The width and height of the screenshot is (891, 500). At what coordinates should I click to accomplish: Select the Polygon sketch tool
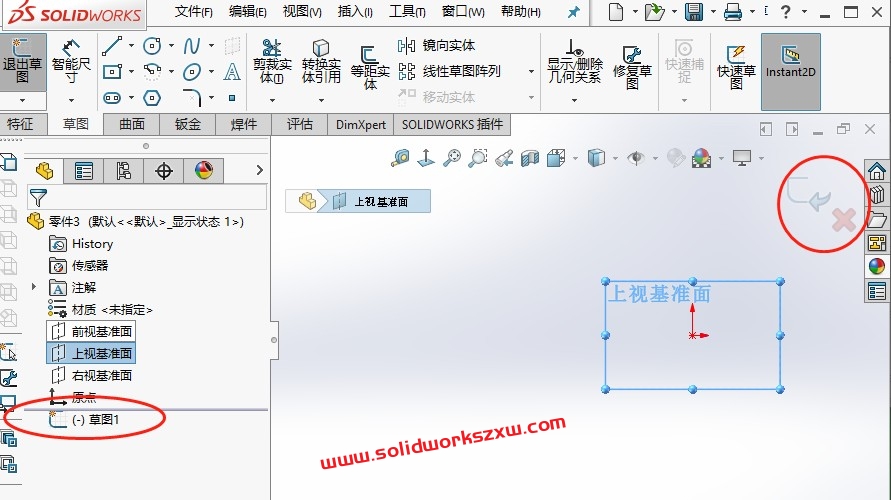(x=152, y=98)
